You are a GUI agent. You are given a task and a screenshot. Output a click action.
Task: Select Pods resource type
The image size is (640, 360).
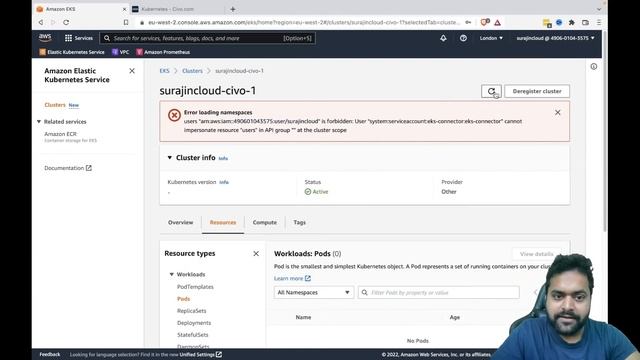click(x=183, y=299)
